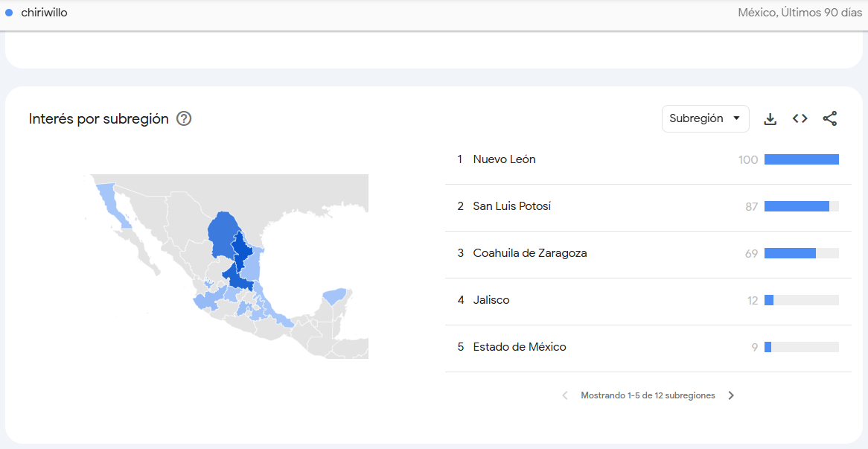Open help for Interés por subregión

(x=183, y=118)
